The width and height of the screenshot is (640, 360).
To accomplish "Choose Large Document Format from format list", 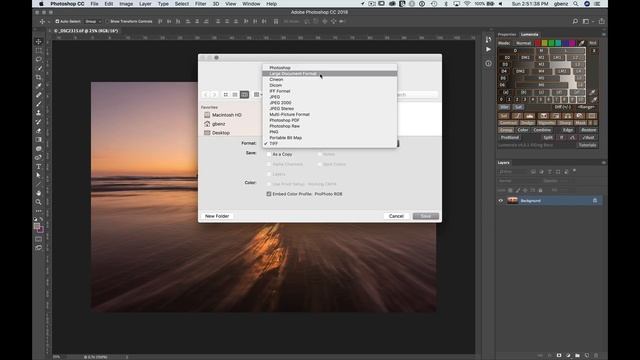I will [330, 73].
